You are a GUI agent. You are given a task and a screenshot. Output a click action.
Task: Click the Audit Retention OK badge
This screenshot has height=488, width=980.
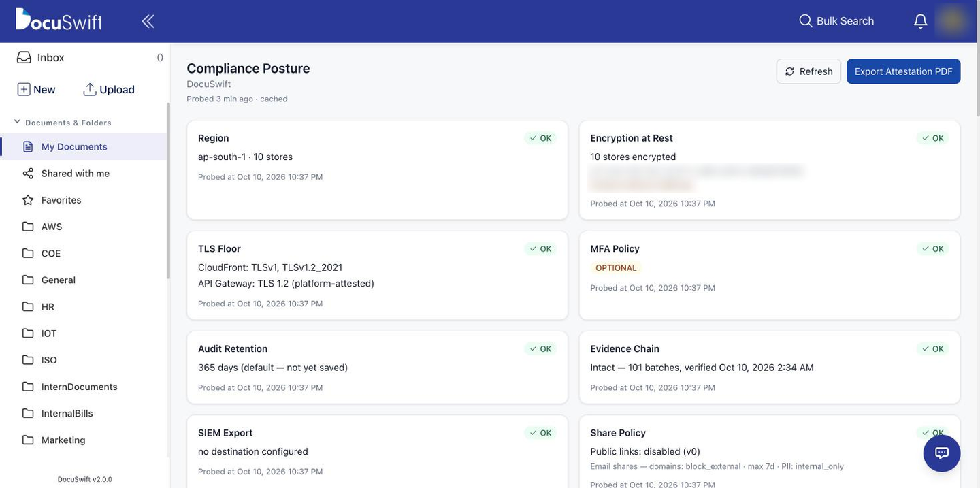540,349
